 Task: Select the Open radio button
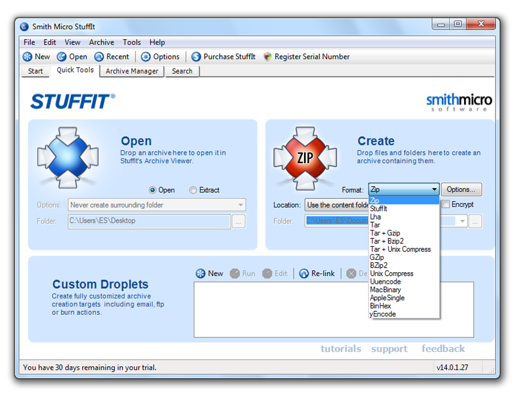point(153,190)
